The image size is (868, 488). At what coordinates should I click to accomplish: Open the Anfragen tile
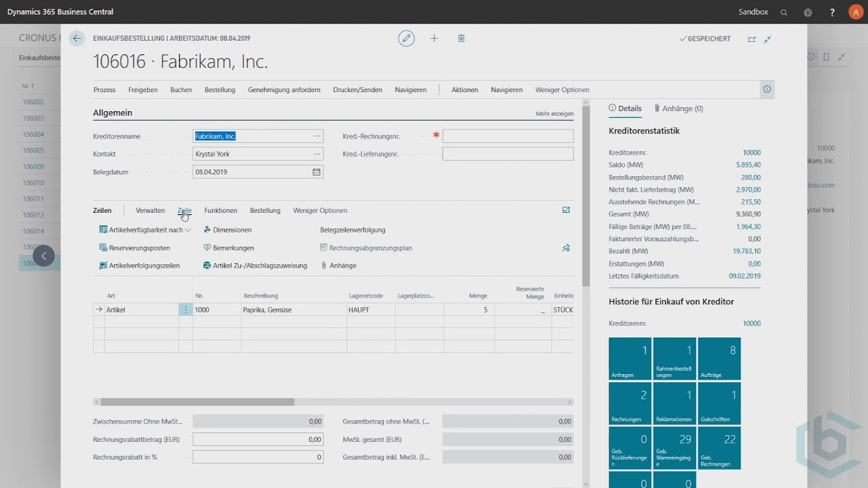point(630,359)
